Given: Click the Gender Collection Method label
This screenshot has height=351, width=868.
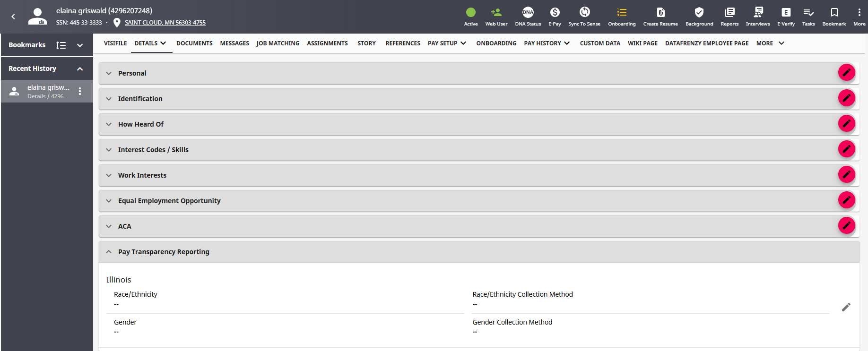Looking at the screenshot, I should coord(512,322).
